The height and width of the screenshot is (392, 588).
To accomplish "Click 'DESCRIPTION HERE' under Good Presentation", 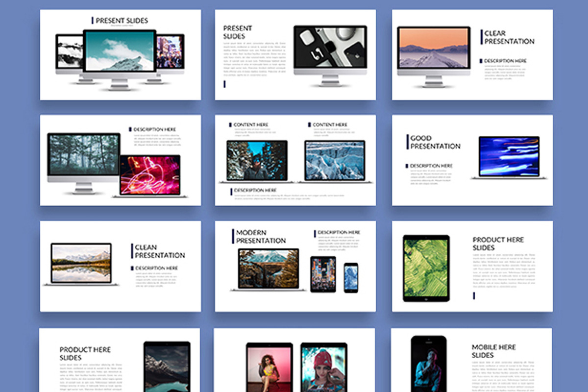I will pos(431,166).
